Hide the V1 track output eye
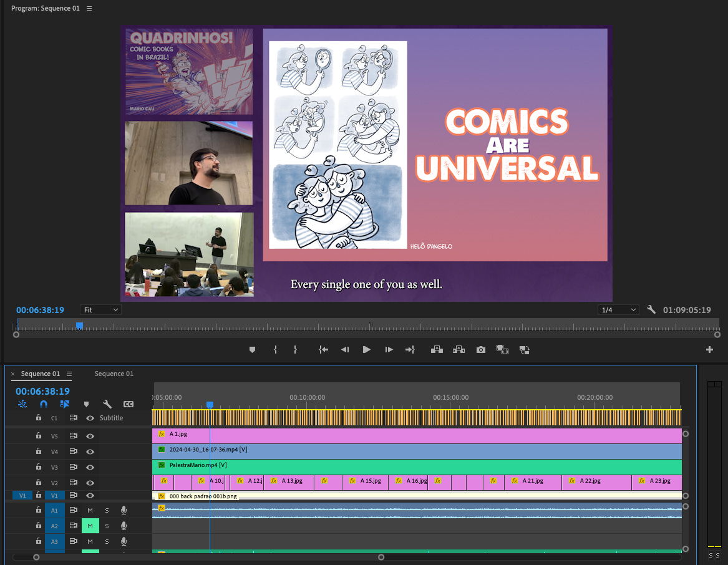Viewport: 728px width, 565px height. click(x=90, y=495)
